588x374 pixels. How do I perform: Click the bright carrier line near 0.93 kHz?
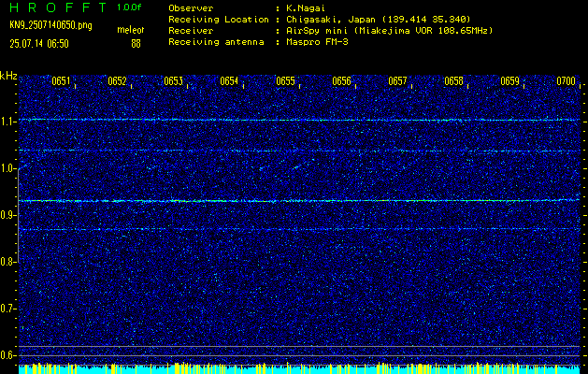pos(299,201)
